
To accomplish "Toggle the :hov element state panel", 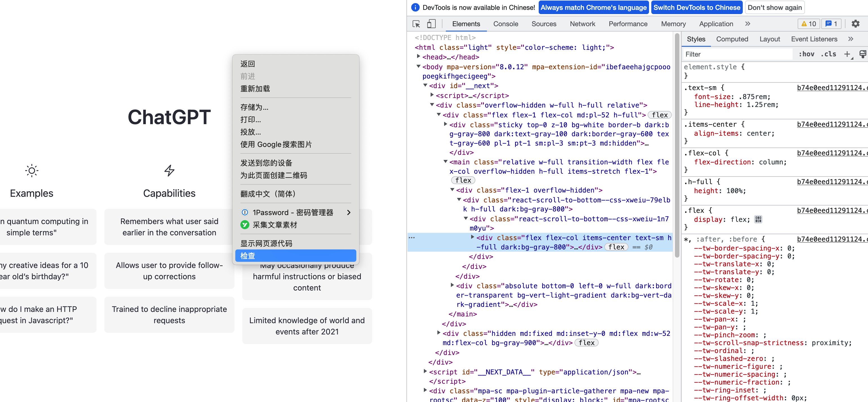I will point(806,54).
